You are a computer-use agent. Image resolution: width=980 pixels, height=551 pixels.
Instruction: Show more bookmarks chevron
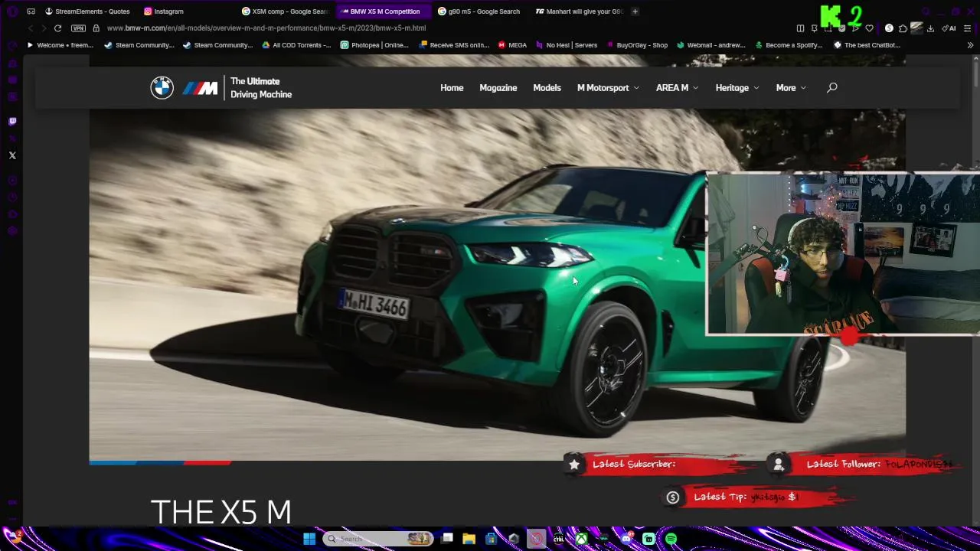(x=970, y=45)
